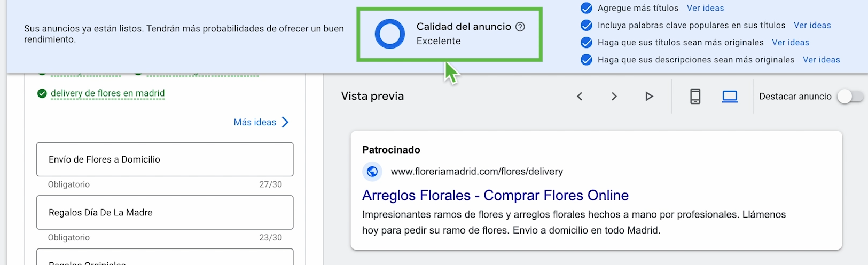Click checkmark next to descripciones más originales

[x=586, y=60]
